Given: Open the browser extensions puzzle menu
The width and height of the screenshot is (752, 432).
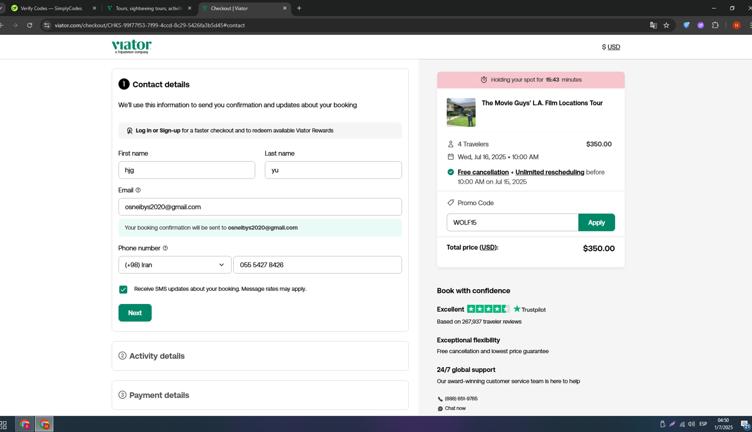Looking at the screenshot, I should pyautogui.click(x=715, y=25).
